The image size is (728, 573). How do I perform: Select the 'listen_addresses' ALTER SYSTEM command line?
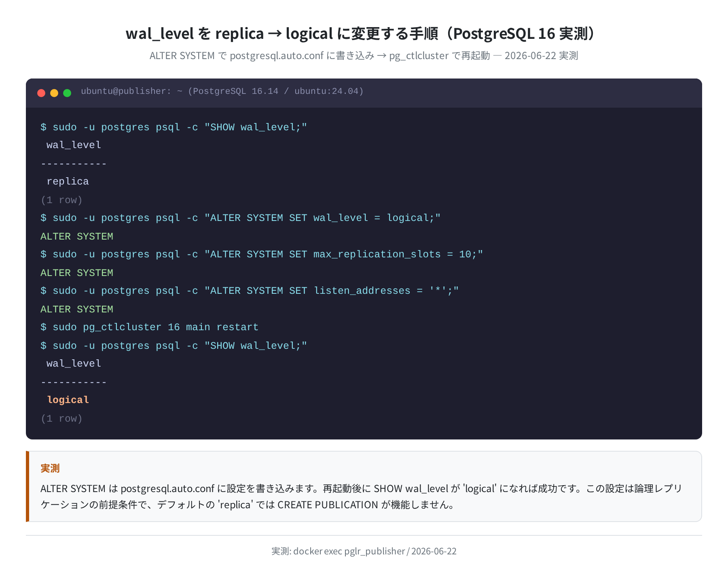tap(250, 291)
